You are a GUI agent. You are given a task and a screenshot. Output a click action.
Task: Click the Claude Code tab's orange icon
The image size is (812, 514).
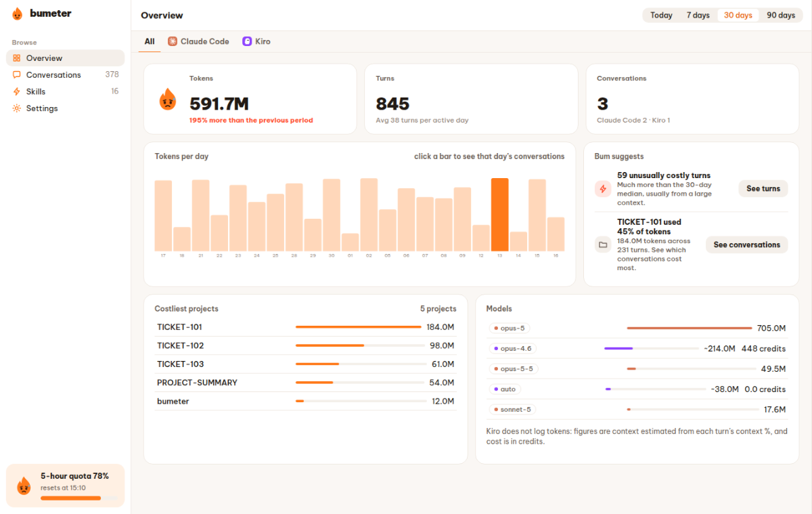[173, 41]
